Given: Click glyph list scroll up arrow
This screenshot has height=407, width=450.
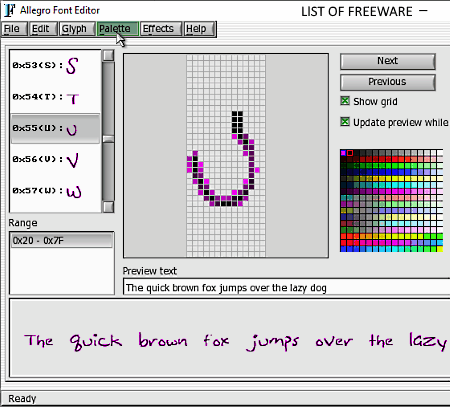Looking at the screenshot, I should [x=108, y=55].
